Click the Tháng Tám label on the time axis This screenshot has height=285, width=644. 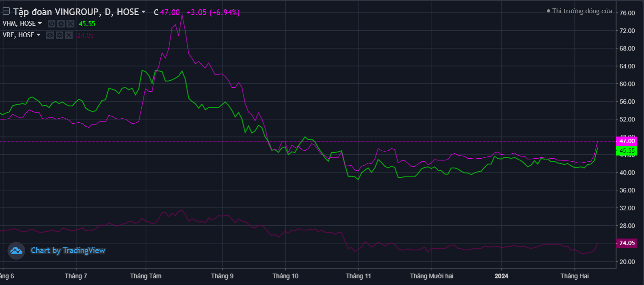coord(146,276)
